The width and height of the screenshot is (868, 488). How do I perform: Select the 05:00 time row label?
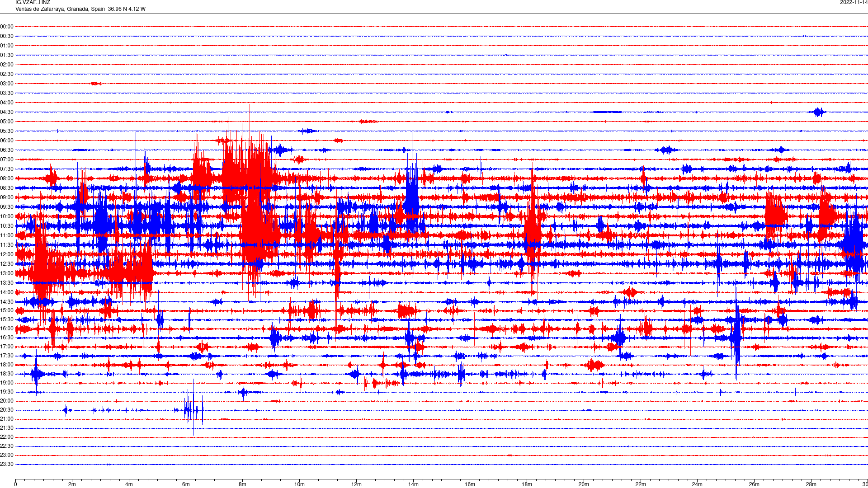7,122
